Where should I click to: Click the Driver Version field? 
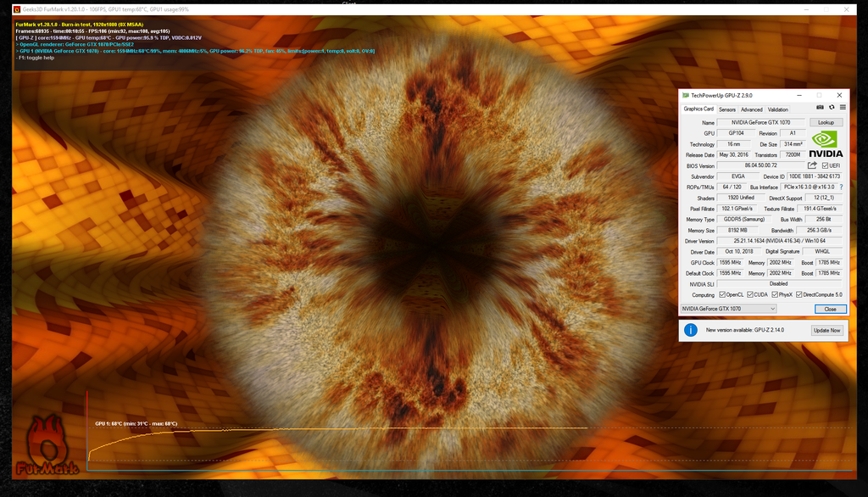point(780,241)
